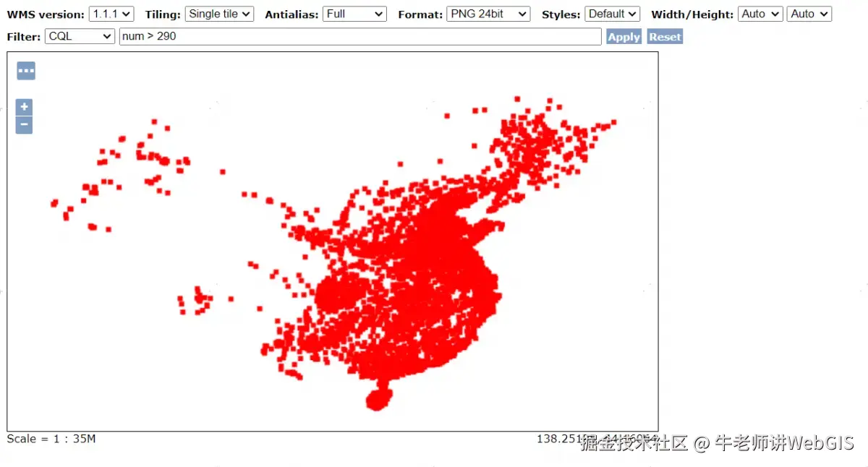Viewport: 868px width, 467px height.
Task: Open the Styles dropdown showing Default
Action: (613, 14)
